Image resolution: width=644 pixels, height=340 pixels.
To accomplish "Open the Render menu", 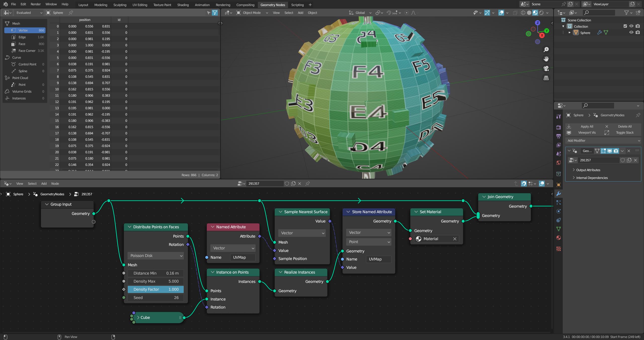I will [36, 4].
